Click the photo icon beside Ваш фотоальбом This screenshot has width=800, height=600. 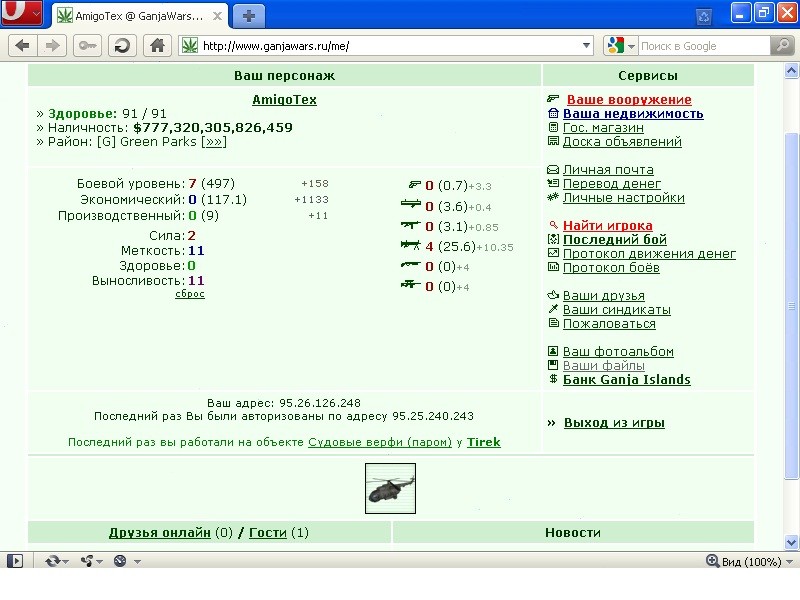coord(553,351)
